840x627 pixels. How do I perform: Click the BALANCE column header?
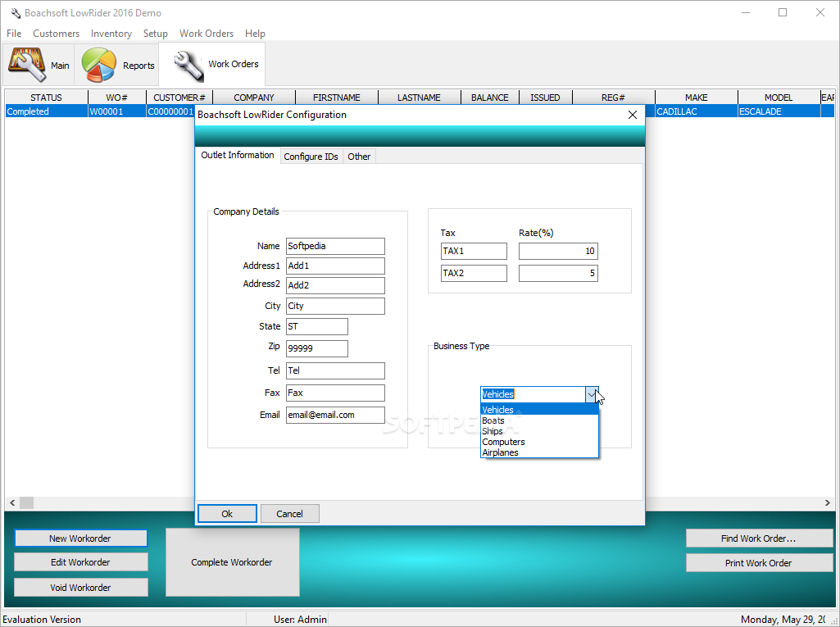click(x=489, y=98)
